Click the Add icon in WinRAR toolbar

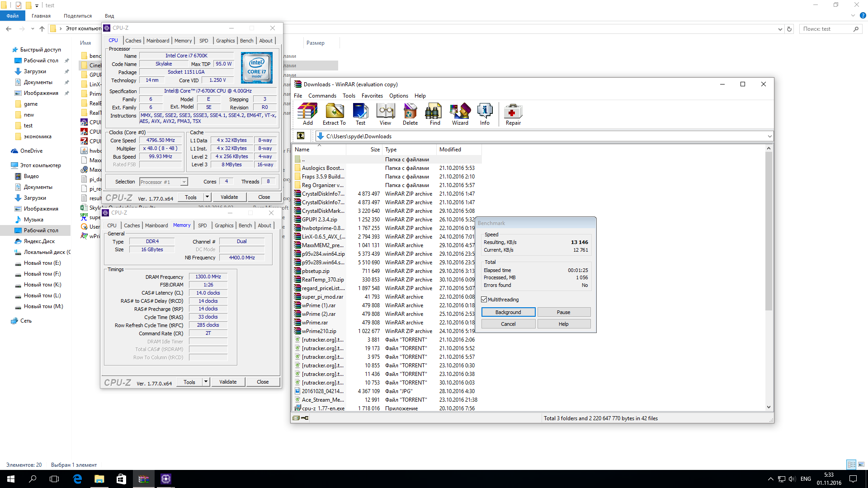coord(307,114)
